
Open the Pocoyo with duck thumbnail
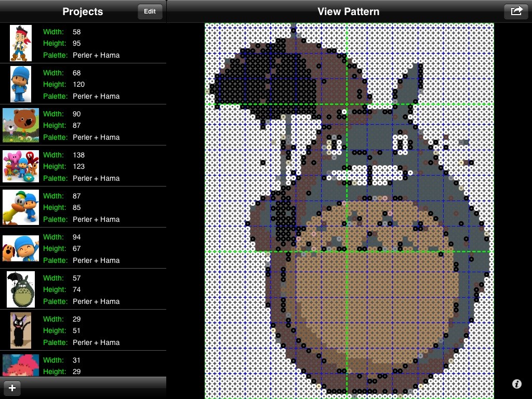pos(21,207)
